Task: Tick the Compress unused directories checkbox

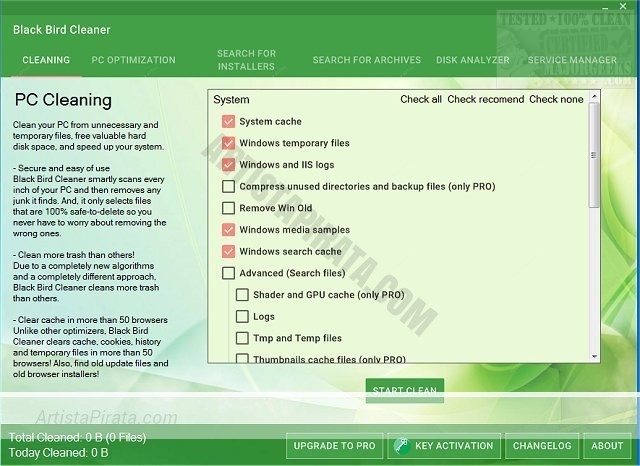Action: pos(228,186)
